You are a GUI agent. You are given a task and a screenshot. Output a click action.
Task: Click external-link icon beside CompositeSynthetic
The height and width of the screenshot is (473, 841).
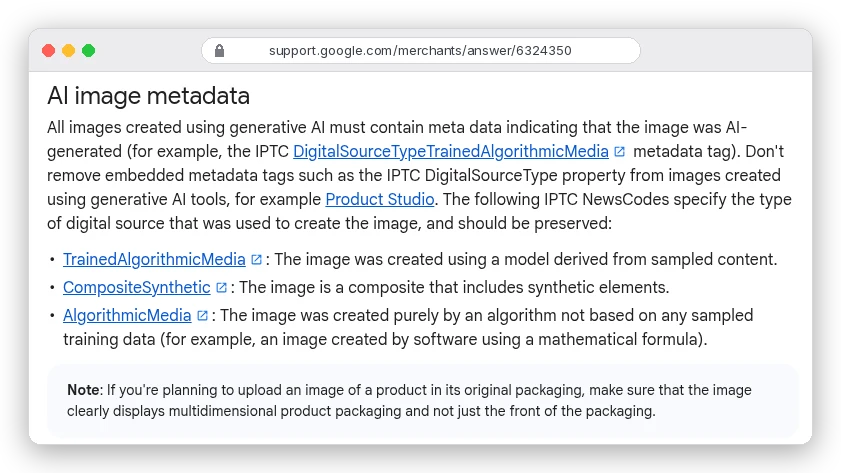222,287
